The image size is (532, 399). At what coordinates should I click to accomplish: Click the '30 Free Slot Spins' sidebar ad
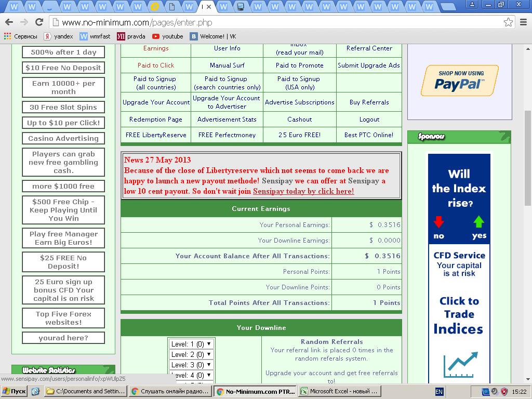(63, 107)
